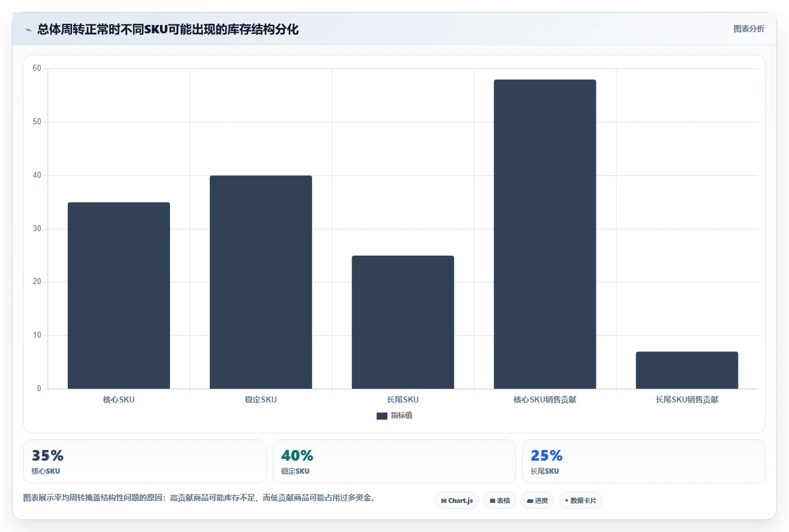
Task: Click the y-axis value 60
Action: [37, 68]
